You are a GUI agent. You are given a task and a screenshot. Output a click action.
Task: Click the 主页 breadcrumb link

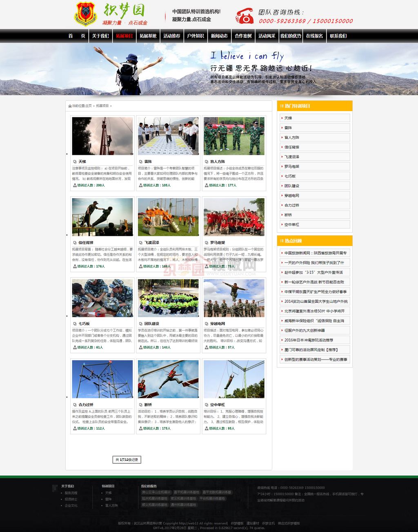tap(89, 106)
